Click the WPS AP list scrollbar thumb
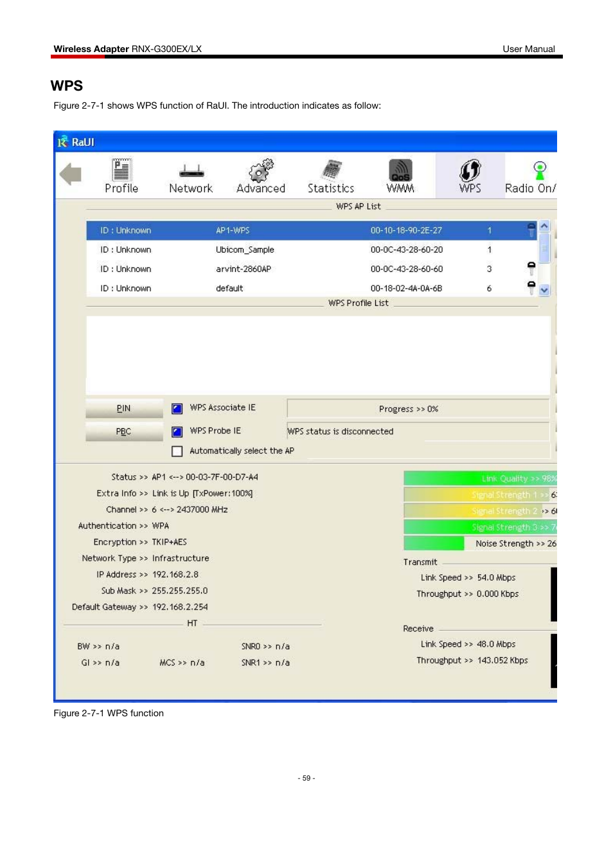613x868 pixels. tap(544, 248)
